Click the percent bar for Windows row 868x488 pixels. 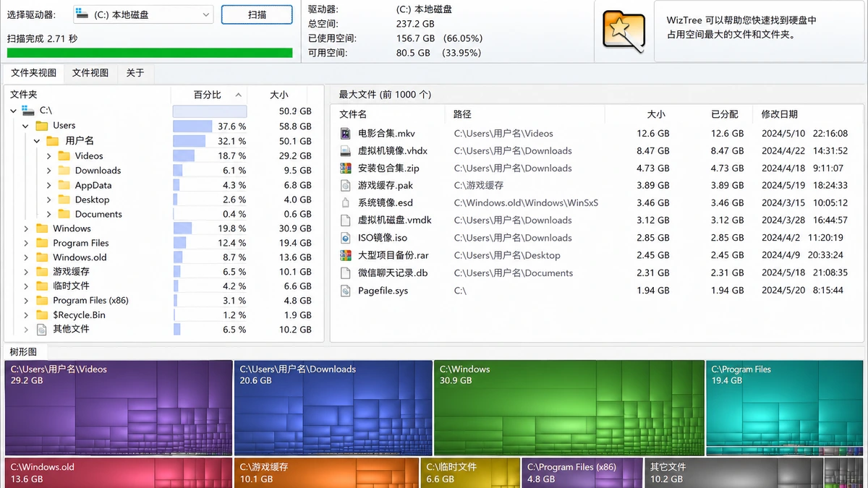(183, 228)
